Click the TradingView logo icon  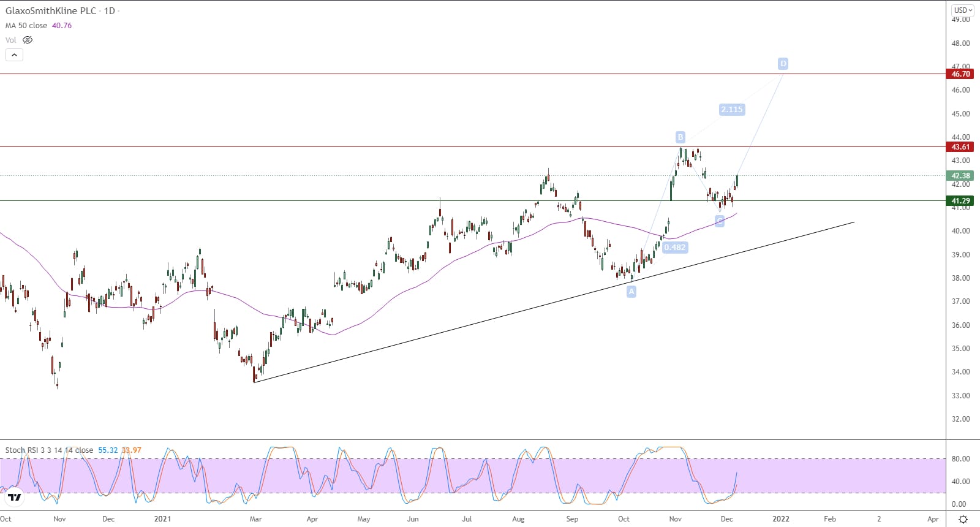coord(15,497)
